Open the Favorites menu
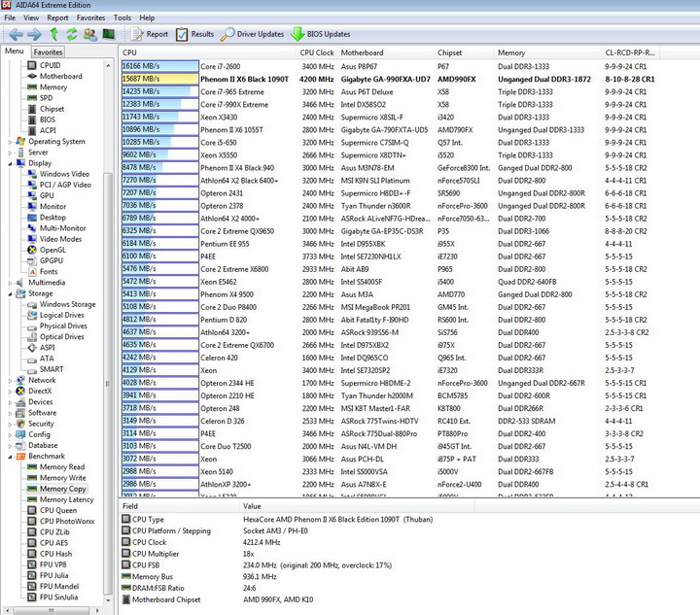Image resolution: width=700 pixels, height=615 pixels. coord(90,17)
